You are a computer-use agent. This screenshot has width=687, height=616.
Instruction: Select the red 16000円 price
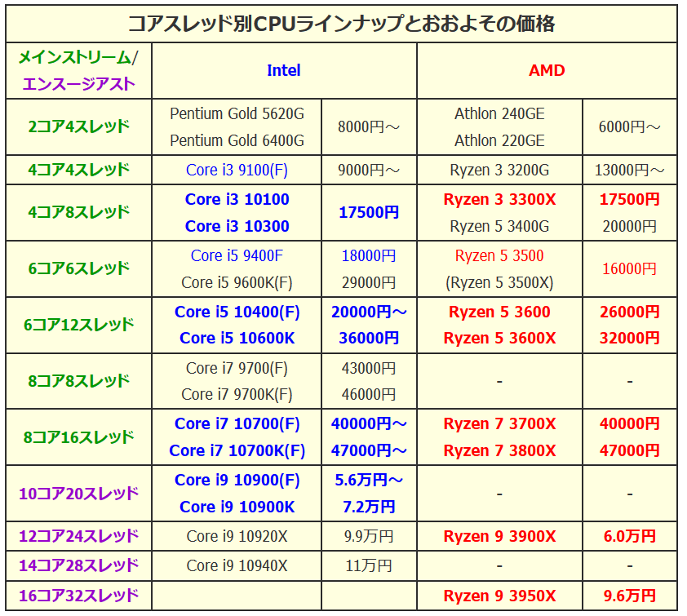click(x=630, y=268)
